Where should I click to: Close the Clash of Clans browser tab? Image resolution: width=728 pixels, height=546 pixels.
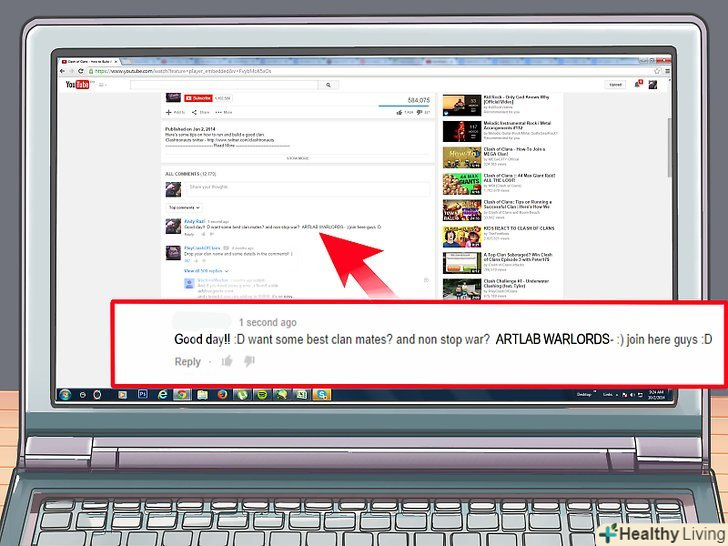click(116, 61)
